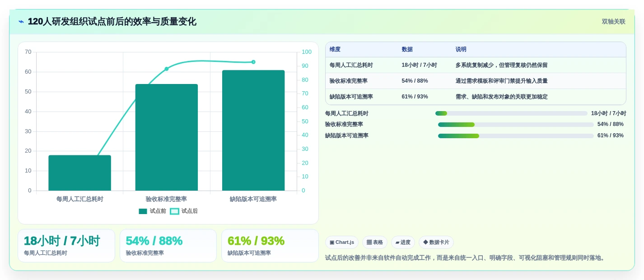Click the left axis value 70

[x=28, y=52]
